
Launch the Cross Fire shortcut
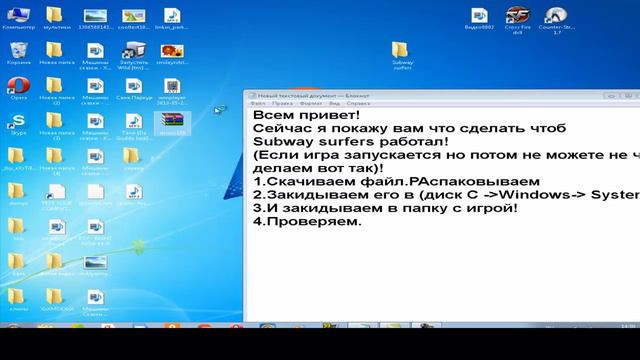tap(518, 20)
